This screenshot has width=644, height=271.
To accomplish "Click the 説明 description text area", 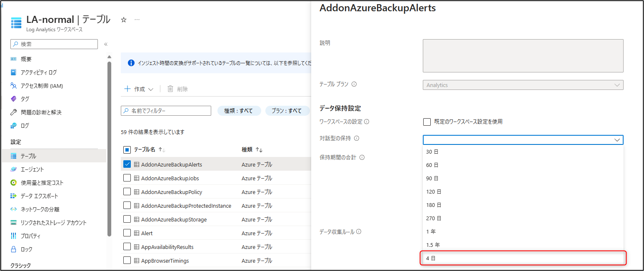I will coord(523,56).
